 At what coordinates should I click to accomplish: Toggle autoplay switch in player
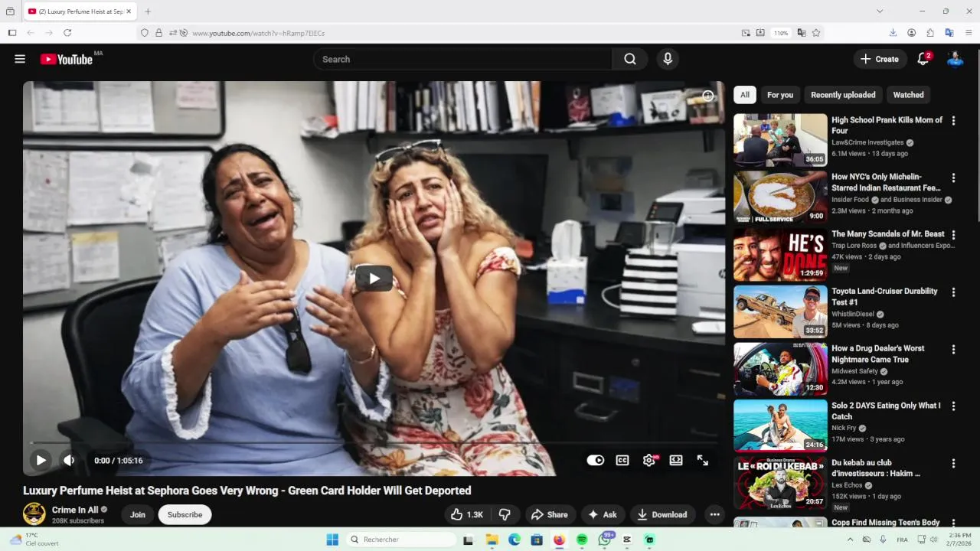(x=595, y=460)
